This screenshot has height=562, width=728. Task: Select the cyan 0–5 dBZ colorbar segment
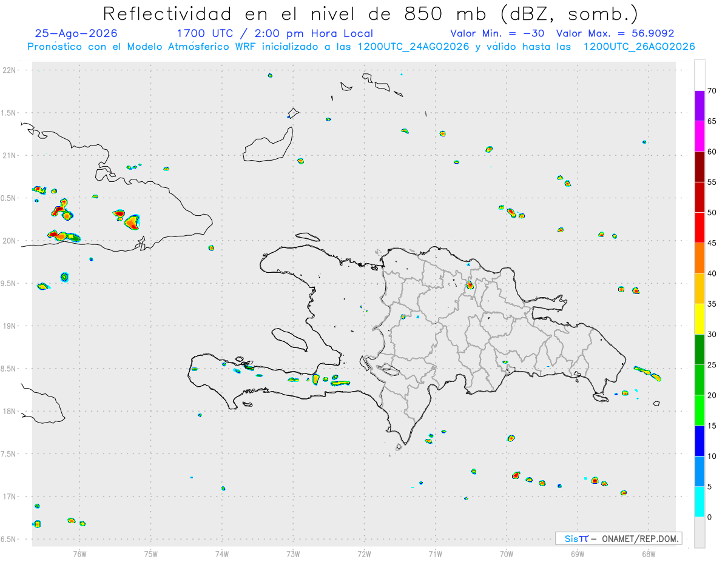(x=699, y=502)
